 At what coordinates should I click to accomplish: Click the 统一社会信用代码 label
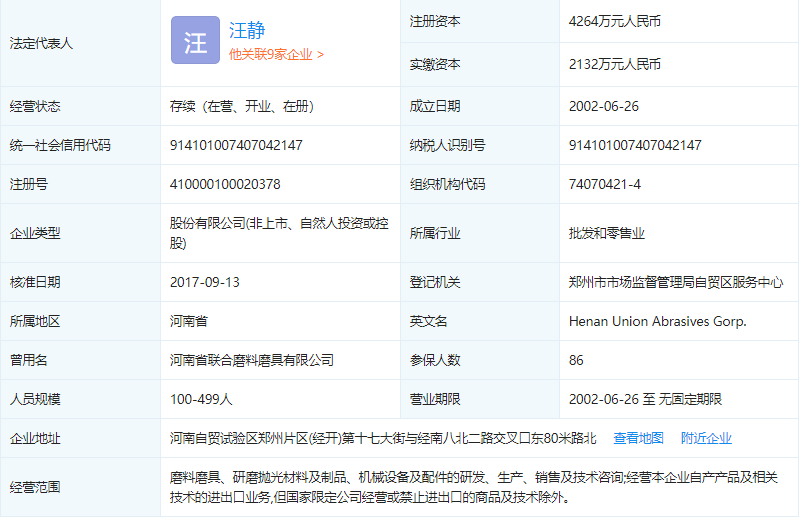60,145
